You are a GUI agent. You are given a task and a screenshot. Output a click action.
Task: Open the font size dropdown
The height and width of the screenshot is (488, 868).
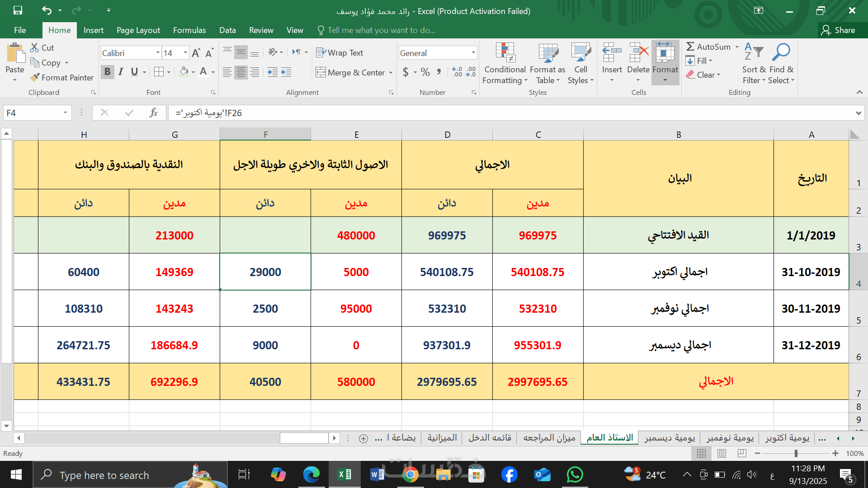coord(185,53)
